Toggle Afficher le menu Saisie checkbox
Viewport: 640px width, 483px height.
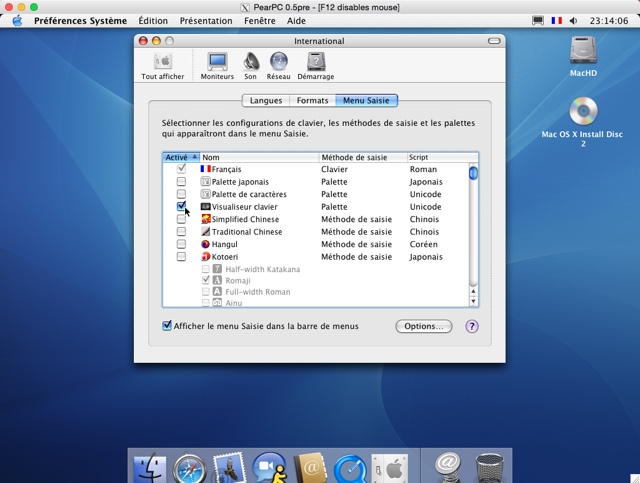tap(167, 325)
